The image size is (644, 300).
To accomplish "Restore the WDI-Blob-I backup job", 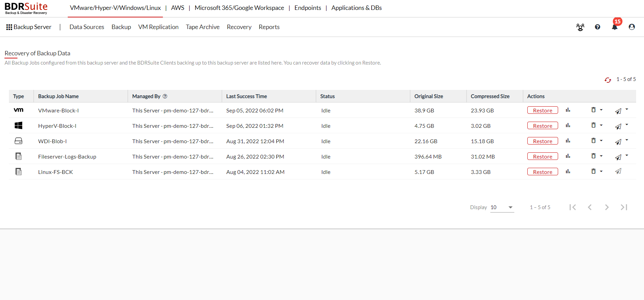I will pos(543,141).
